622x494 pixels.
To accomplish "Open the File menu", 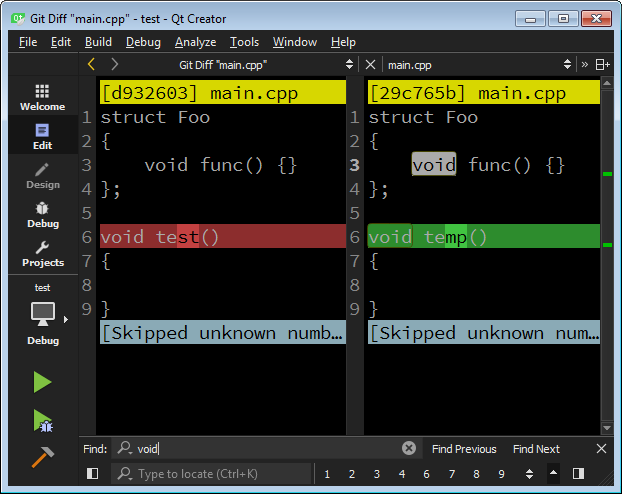I will click(x=28, y=42).
